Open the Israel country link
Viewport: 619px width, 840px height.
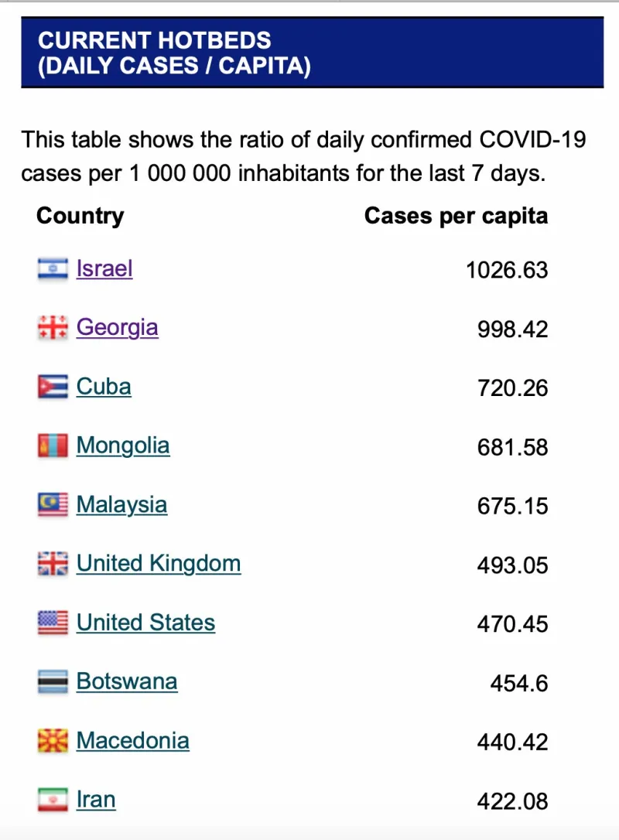click(x=104, y=268)
